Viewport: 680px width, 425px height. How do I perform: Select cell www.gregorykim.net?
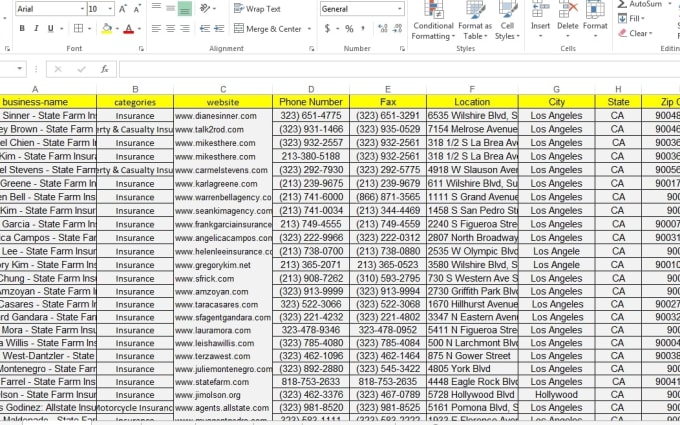pyautogui.click(x=223, y=265)
